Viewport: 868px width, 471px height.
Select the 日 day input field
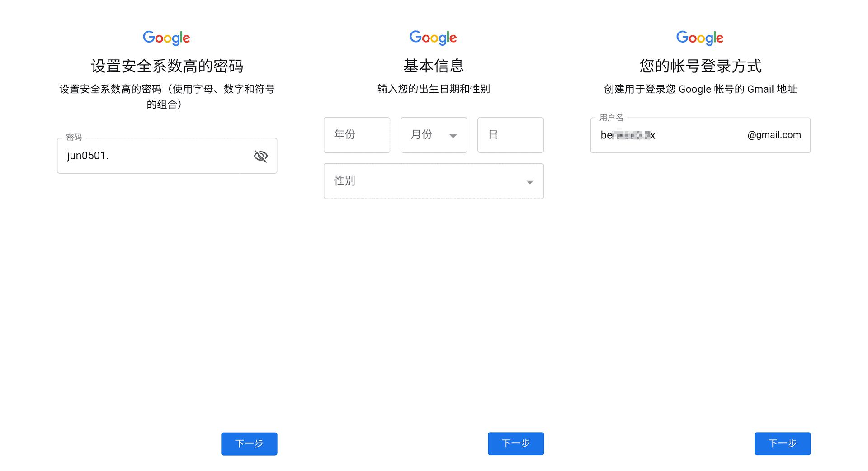click(x=510, y=135)
